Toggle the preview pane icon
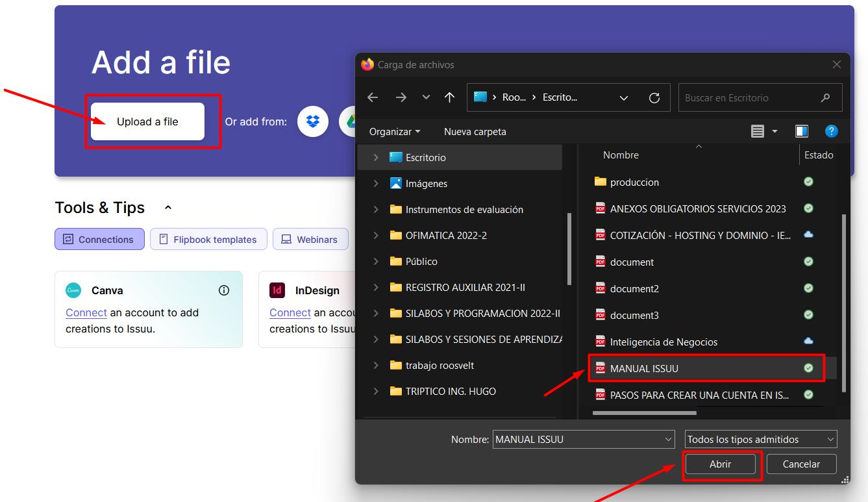 point(802,131)
